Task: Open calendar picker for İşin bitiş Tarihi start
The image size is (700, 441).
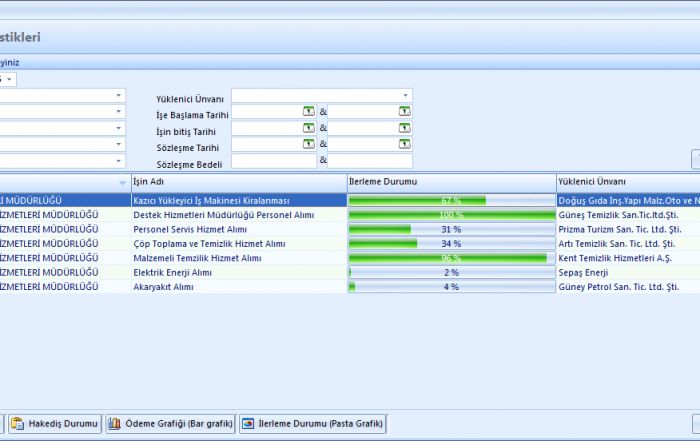Action: pyautogui.click(x=309, y=128)
